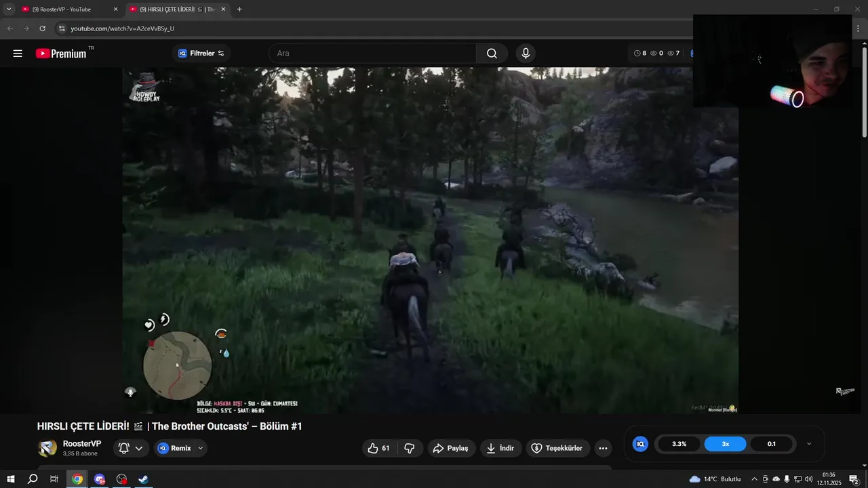Expand the Remix dropdown arrow
This screenshot has width=868, height=488.
[x=201, y=448]
